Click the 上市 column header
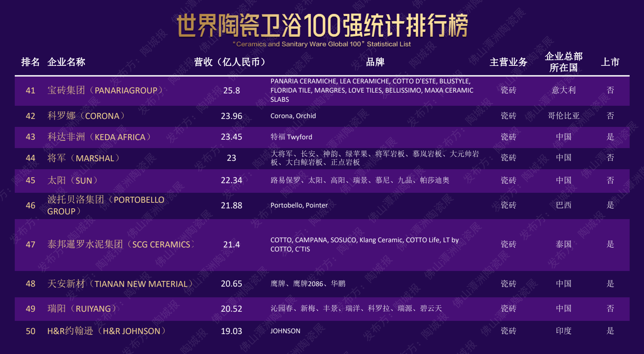644x354 pixels. pyautogui.click(x=610, y=62)
